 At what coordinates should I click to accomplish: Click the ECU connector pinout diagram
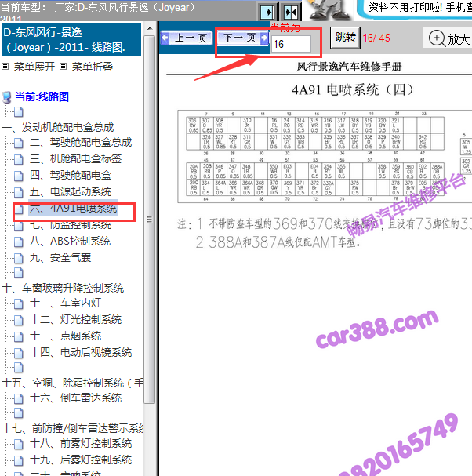[x=325, y=156]
